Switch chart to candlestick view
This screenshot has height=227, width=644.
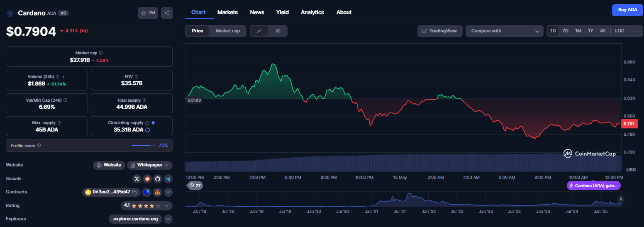pos(278,31)
